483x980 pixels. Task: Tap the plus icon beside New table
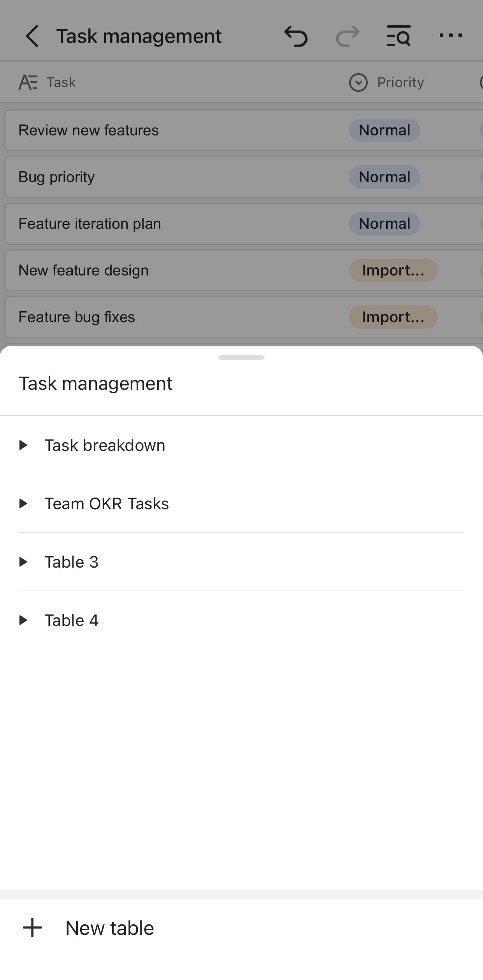click(x=32, y=928)
